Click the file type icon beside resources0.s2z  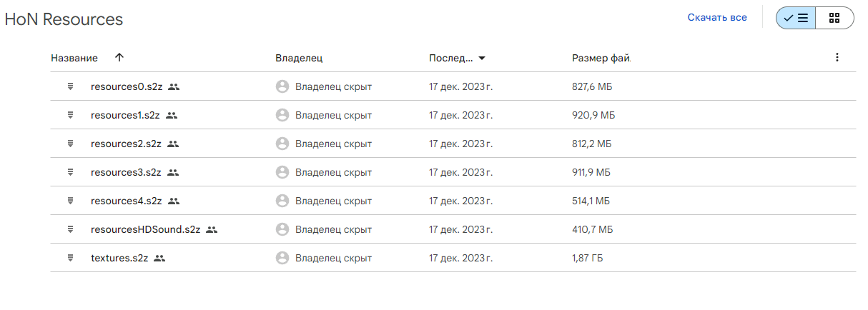click(70, 86)
